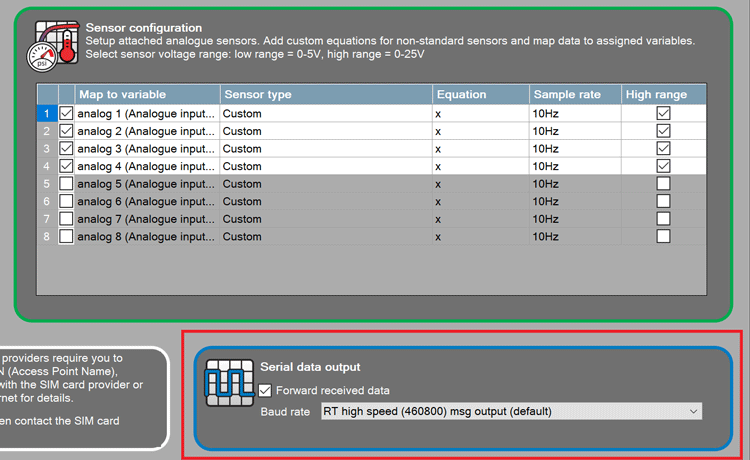Click the Sample rate column header

(x=574, y=95)
